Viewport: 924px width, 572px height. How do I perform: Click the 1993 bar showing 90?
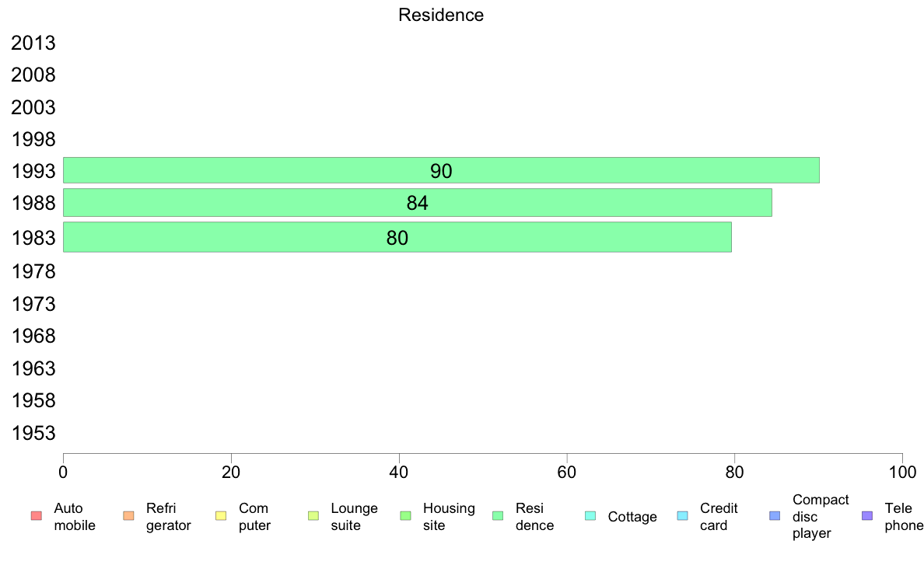point(441,170)
